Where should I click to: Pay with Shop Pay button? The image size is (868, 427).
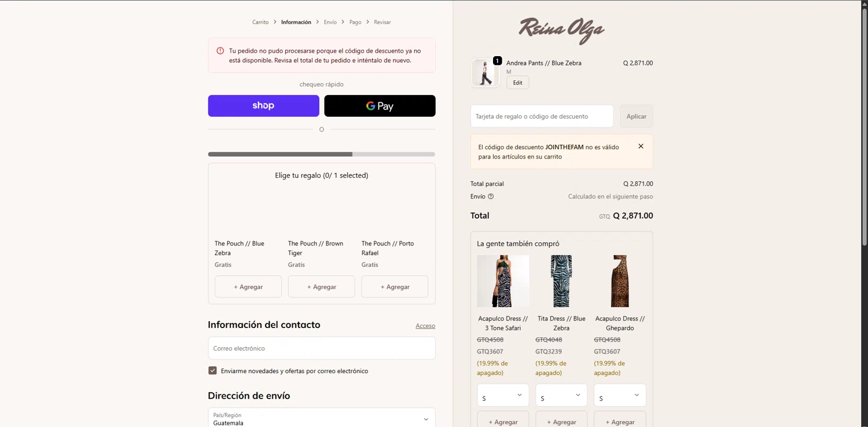coord(263,106)
